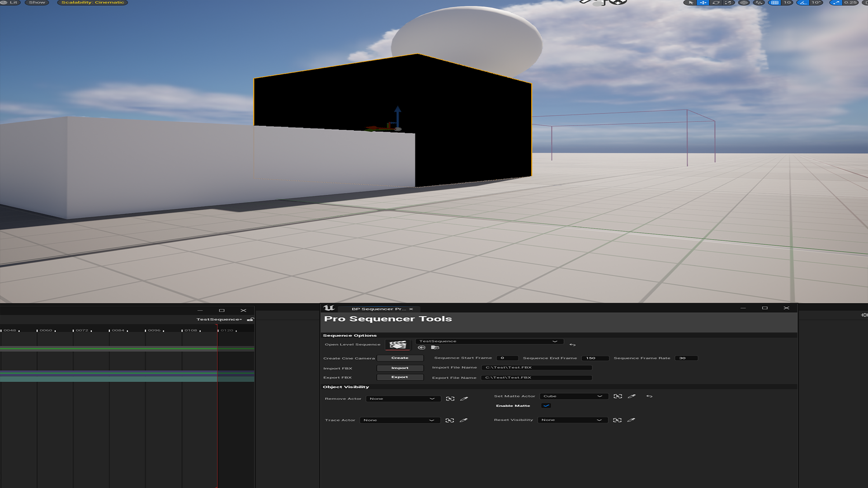868x488 pixels.
Task: Select the rotate gizmo tool in viewport
Action: click(716, 3)
